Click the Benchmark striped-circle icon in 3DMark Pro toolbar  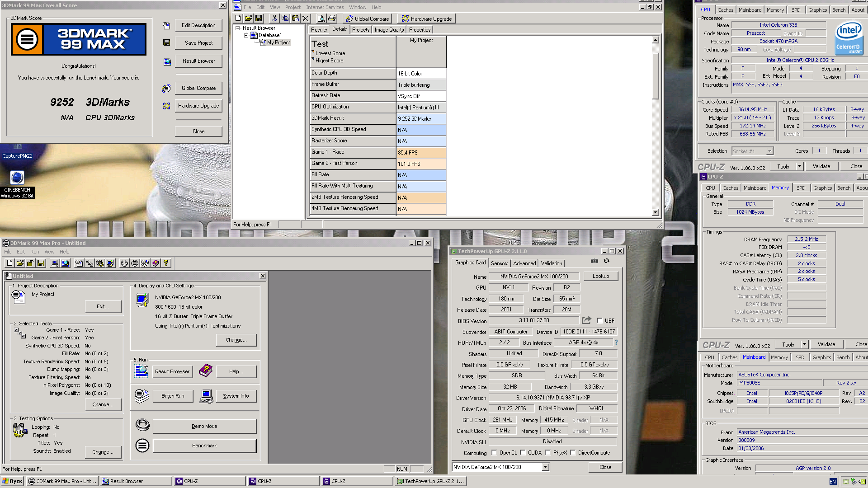coord(135,263)
